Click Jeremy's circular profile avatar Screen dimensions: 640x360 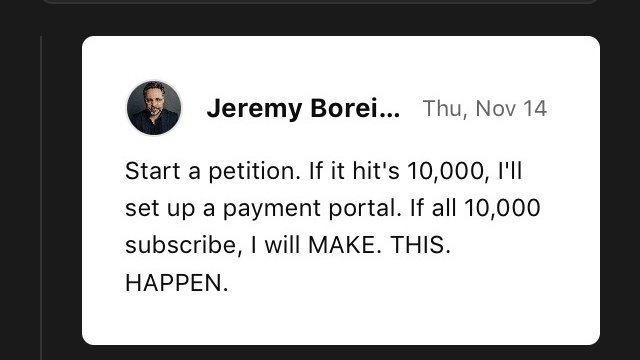154,108
